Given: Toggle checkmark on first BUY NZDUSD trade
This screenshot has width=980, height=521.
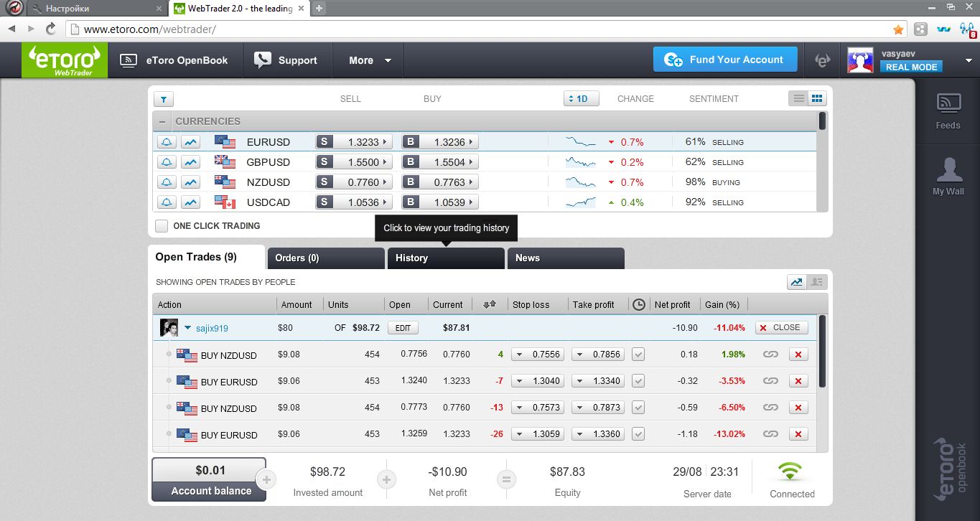Looking at the screenshot, I should point(638,355).
